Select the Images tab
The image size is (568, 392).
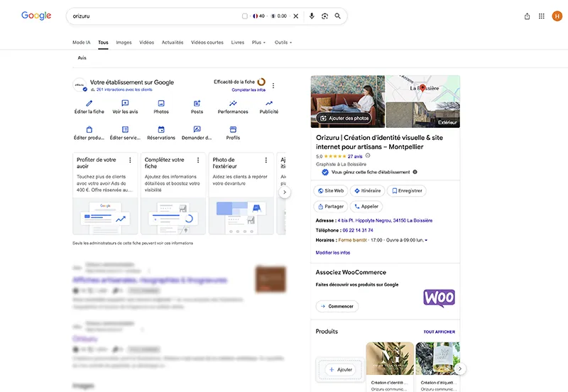click(124, 43)
